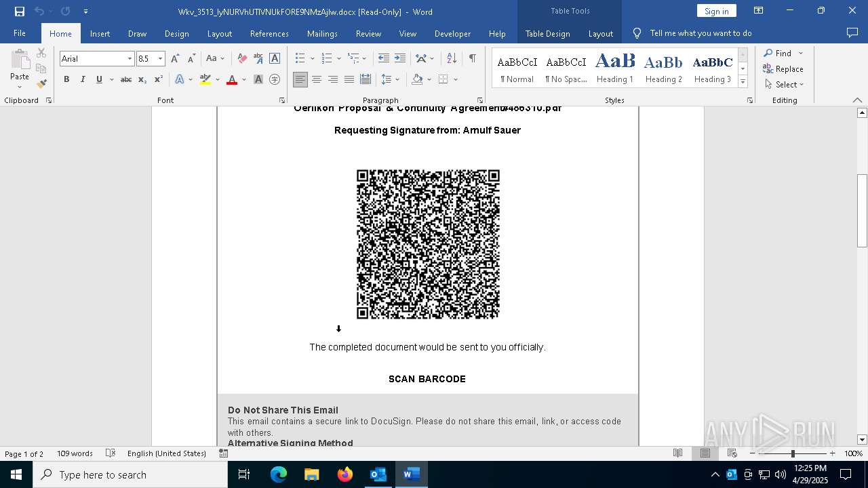This screenshot has height=488, width=868.
Task: Apply the Heading 1 style
Action: [x=615, y=68]
